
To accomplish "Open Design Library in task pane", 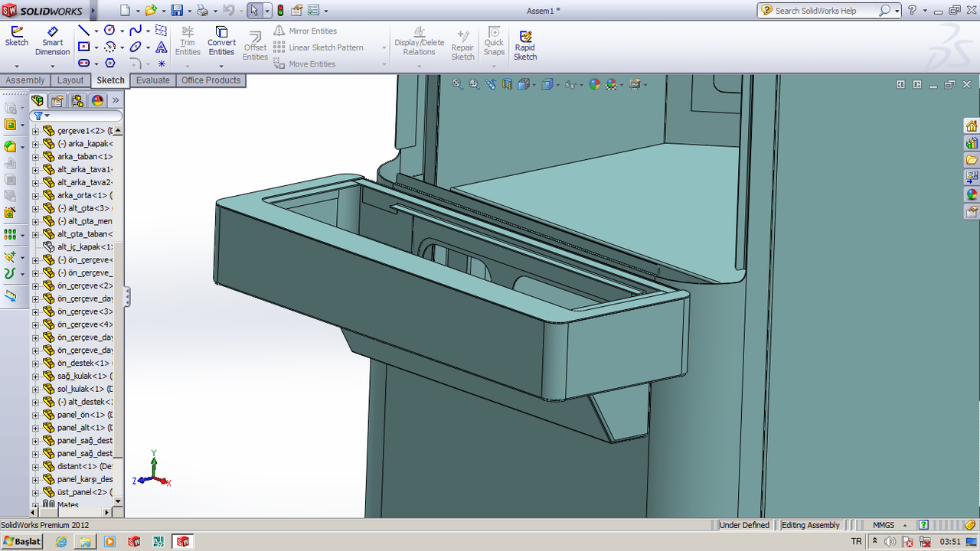I will pyautogui.click(x=972, y=143).
